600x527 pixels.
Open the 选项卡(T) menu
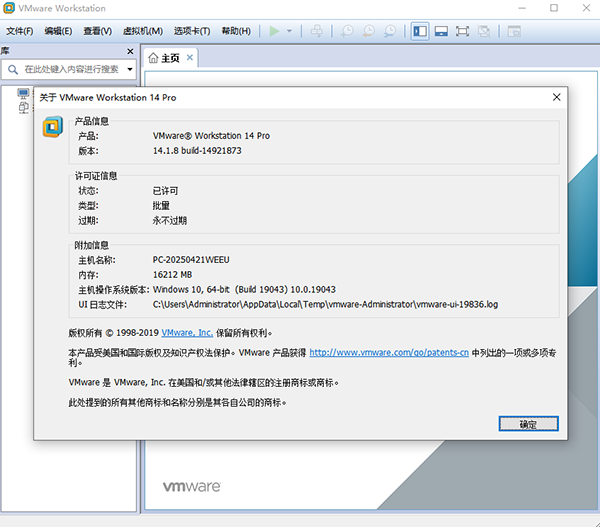point(192,31)
